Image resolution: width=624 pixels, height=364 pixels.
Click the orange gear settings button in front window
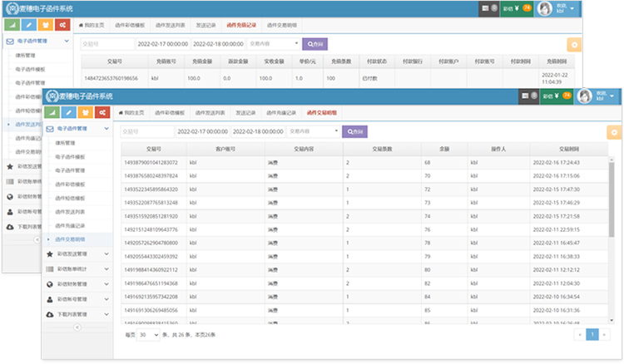612,131
